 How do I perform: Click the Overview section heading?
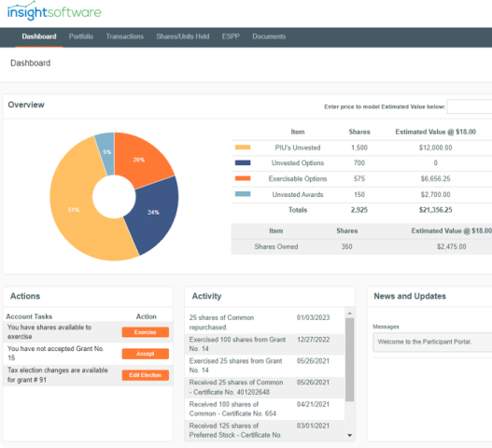point(26,105)
